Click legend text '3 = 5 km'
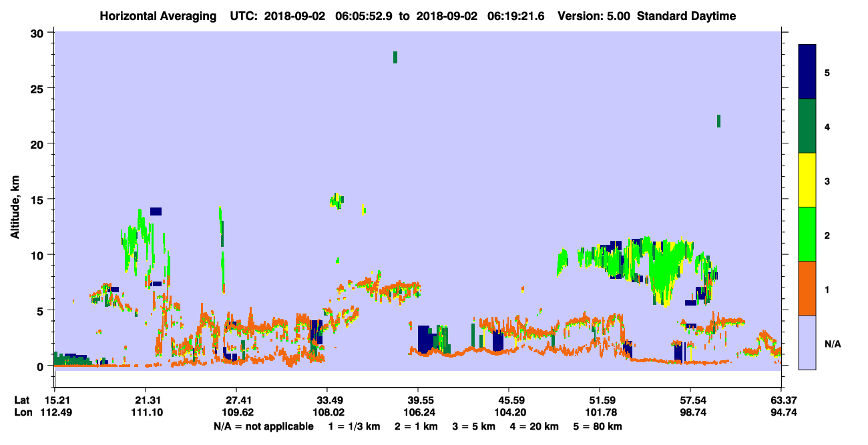The height and width of the screenshot is (445, 868). click(475, 426)
